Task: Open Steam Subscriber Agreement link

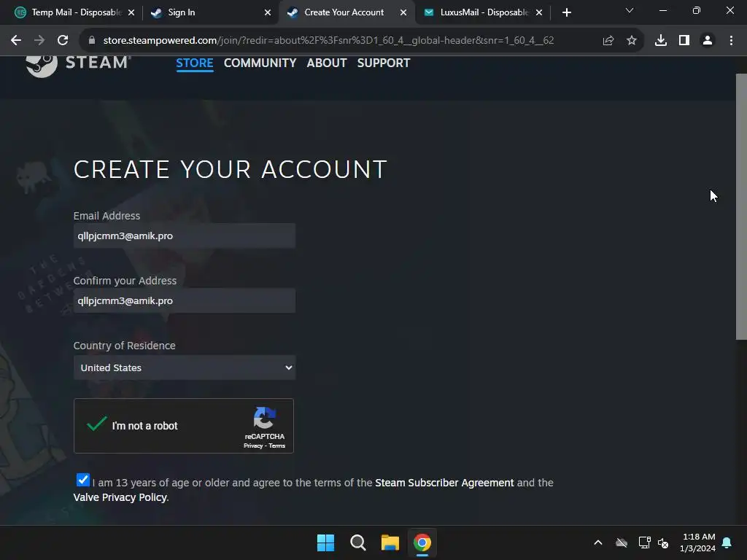Action: point(444,483)
